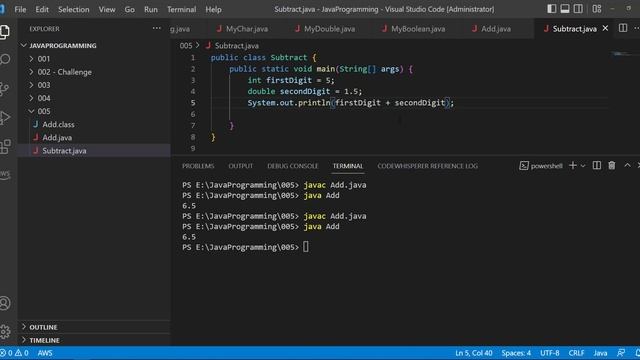Image resolution: width=640 pixels, height=360 pixels.
Task: Toggle primary side bar layout icon
Action: 551,9
